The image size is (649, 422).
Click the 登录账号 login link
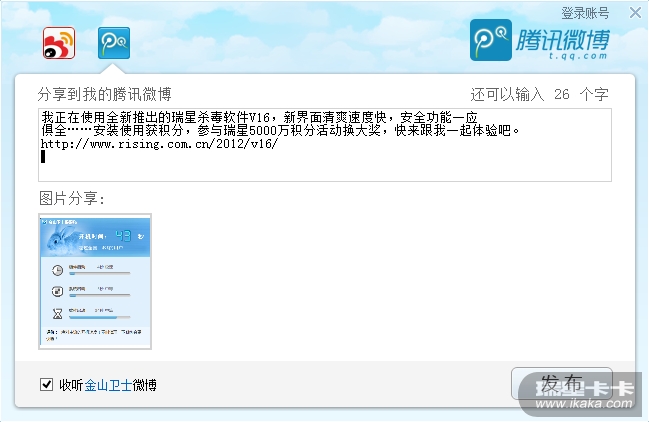point(585,13)
